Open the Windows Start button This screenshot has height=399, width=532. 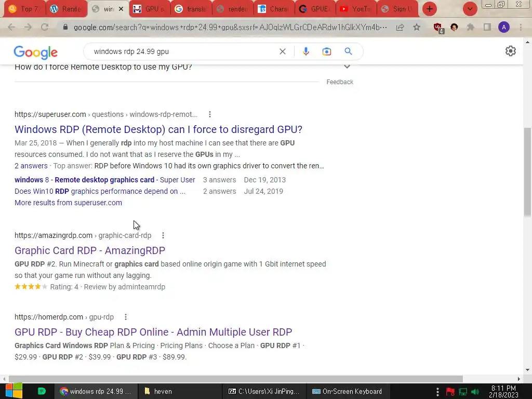click(14, 391)
